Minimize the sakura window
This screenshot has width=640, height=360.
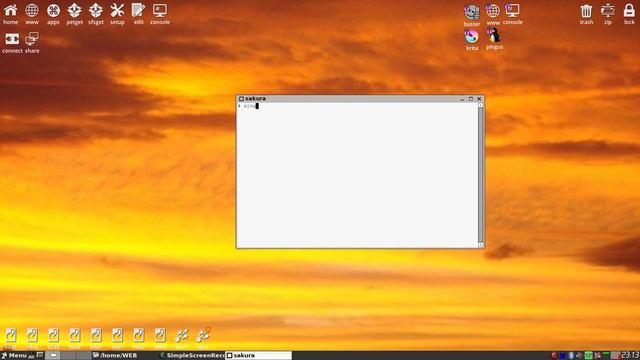pos(462,99)
